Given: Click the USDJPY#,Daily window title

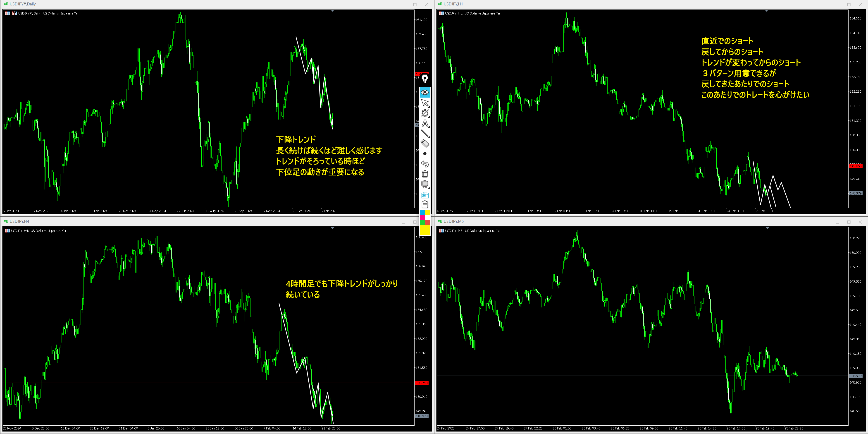Looking at the screenshot, I should 23,4.
